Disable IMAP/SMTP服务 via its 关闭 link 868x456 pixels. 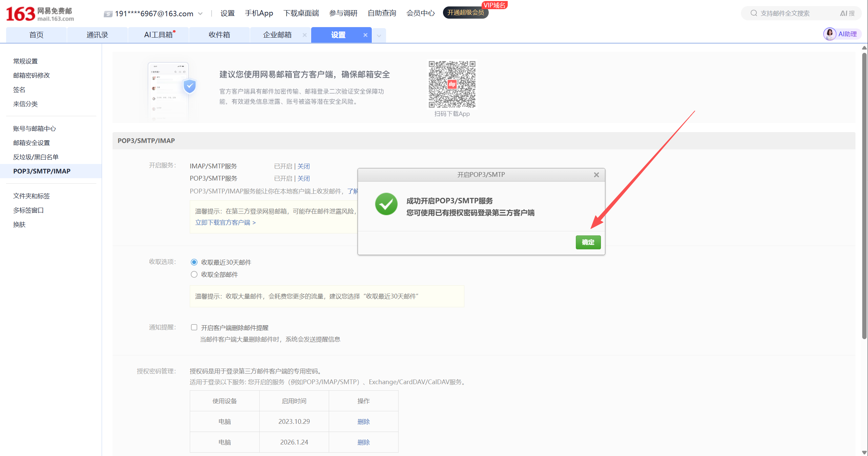coord(303,166)
